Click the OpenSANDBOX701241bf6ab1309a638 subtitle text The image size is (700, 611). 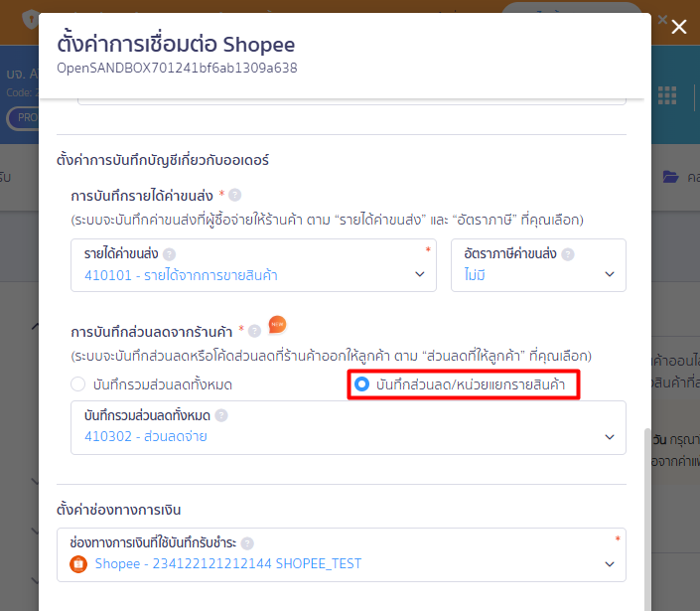tap(177, 68)
